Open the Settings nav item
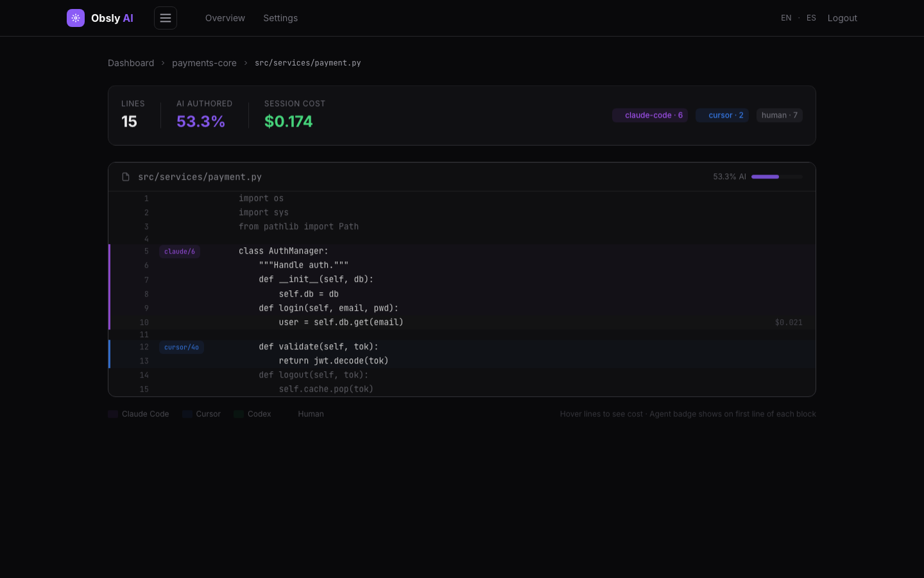 280,18
